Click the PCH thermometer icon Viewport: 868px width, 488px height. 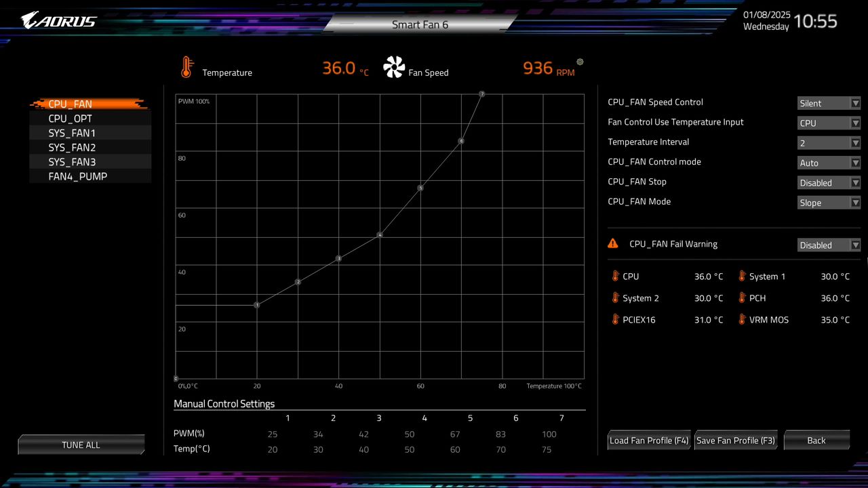tap(742, 298)
